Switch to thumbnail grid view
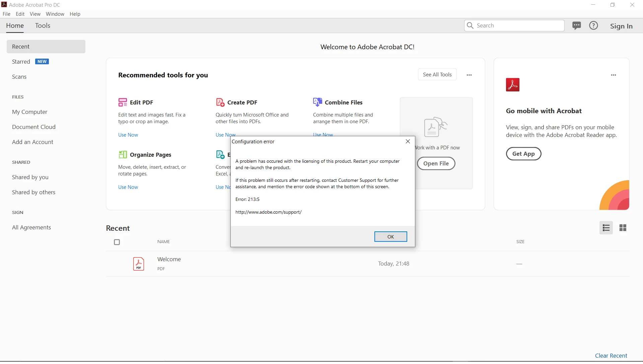 click(623, 228)
